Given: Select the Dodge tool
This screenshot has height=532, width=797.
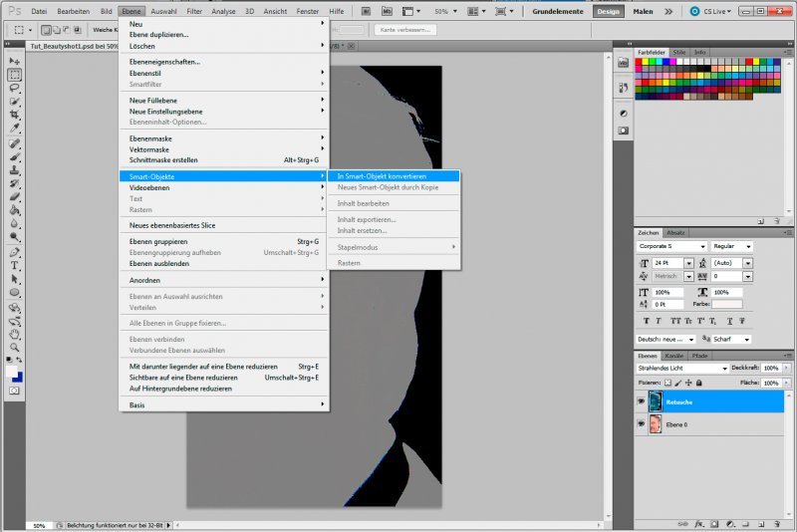Looking at the screenshot, I should coord(14,236).
